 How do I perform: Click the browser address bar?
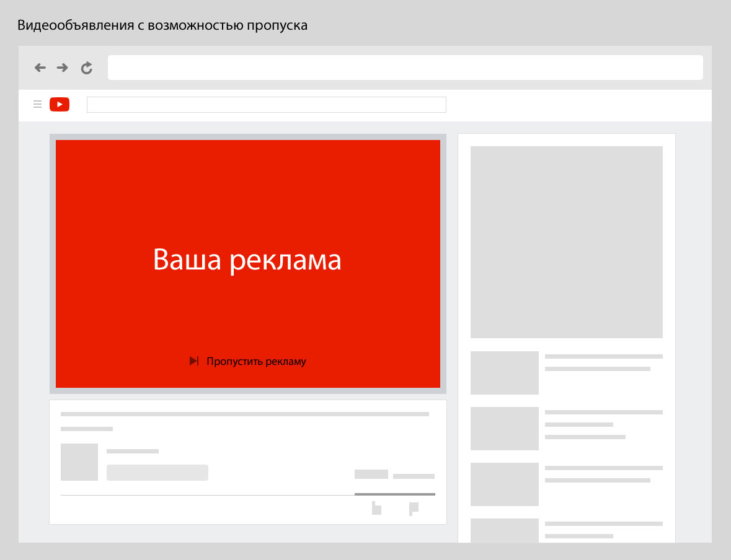click(x=405, y=68)
